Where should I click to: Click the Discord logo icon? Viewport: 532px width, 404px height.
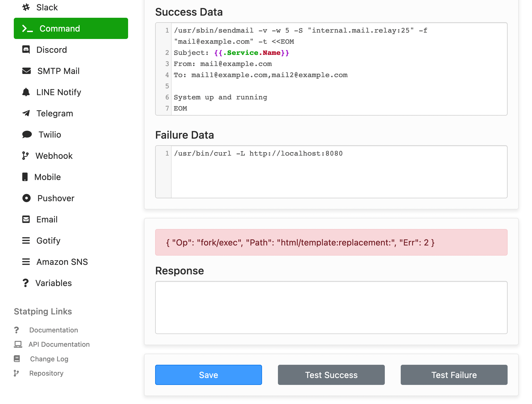(x=26, y=50)
